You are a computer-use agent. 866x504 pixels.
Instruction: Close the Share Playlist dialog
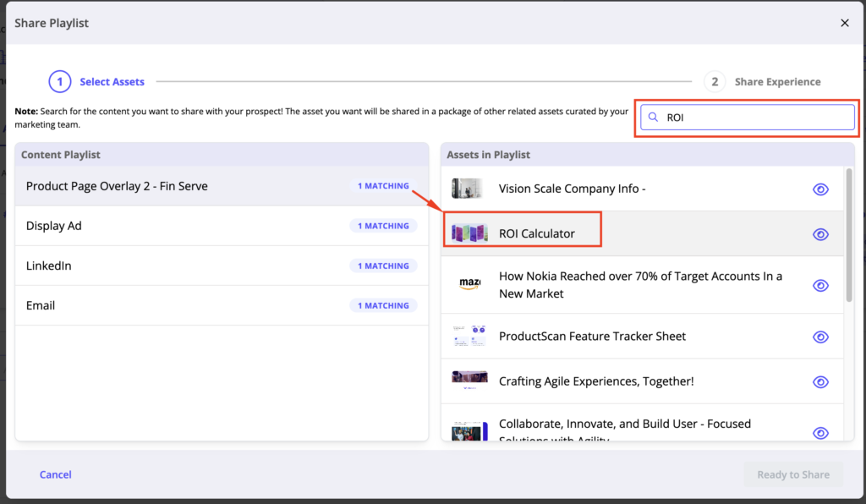(x=844, y=23)
